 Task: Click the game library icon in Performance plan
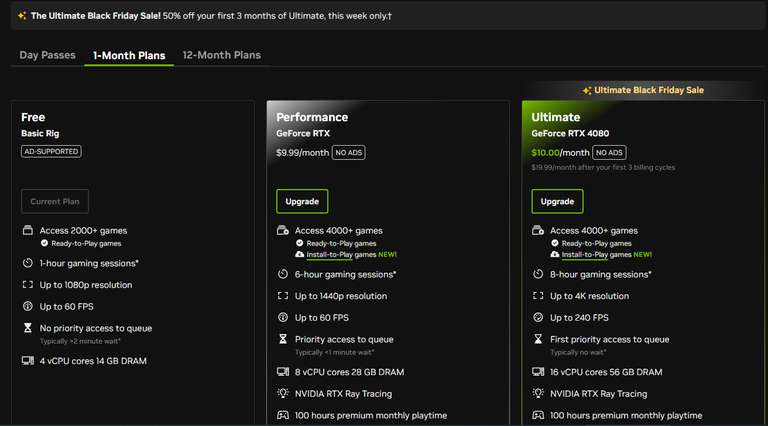(x=283, y=230)
